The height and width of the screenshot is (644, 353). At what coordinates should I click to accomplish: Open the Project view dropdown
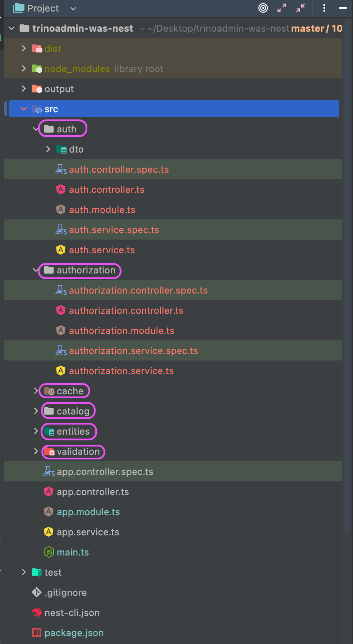pos(73,8)
